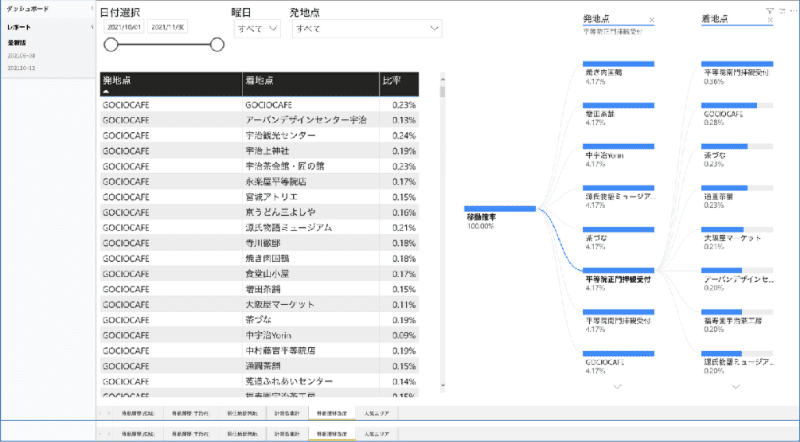Screen dimensions: 800x442
Task: Click the left handle of the date slider
Action: pyautogui.click(x=111, y=45)
